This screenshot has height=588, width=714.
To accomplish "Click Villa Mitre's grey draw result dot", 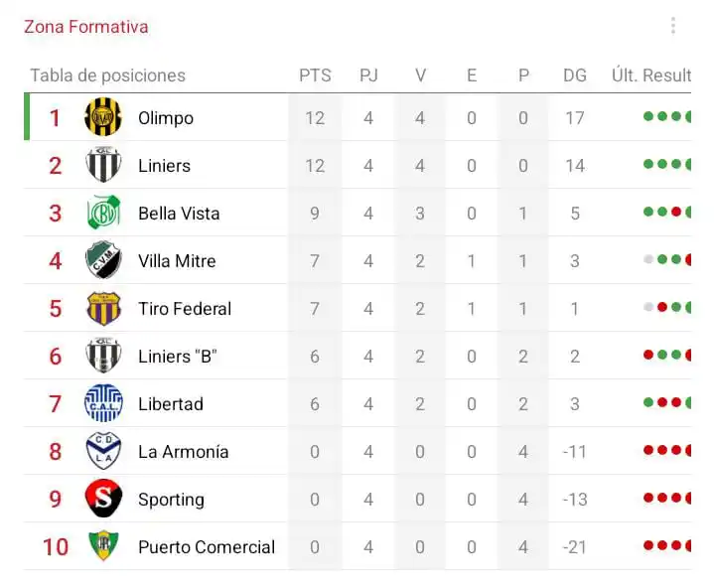I will (x=648, y=259).
